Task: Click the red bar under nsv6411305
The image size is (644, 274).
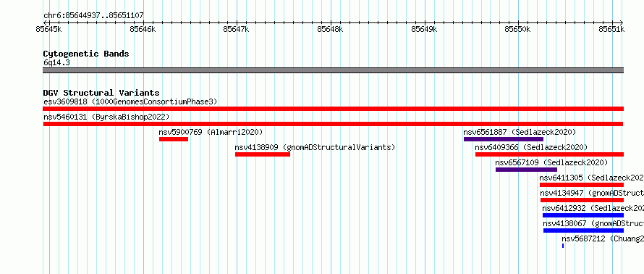Action: pos(582,185)
